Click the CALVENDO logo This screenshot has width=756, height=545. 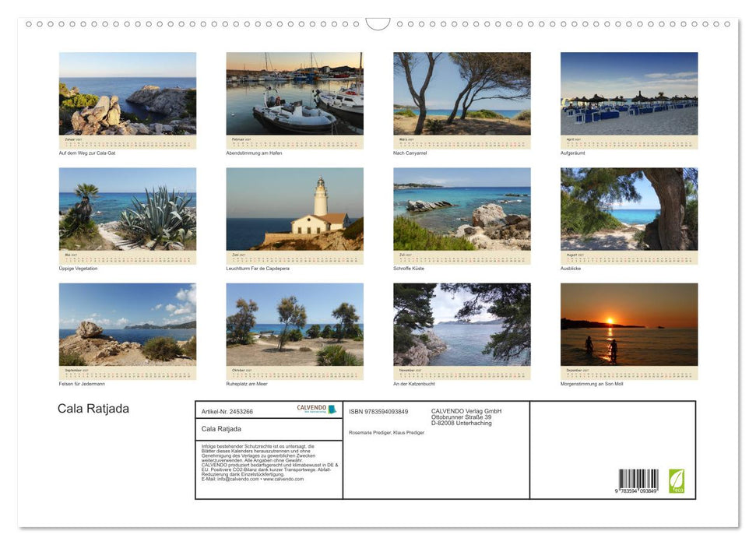coord(316,409)
